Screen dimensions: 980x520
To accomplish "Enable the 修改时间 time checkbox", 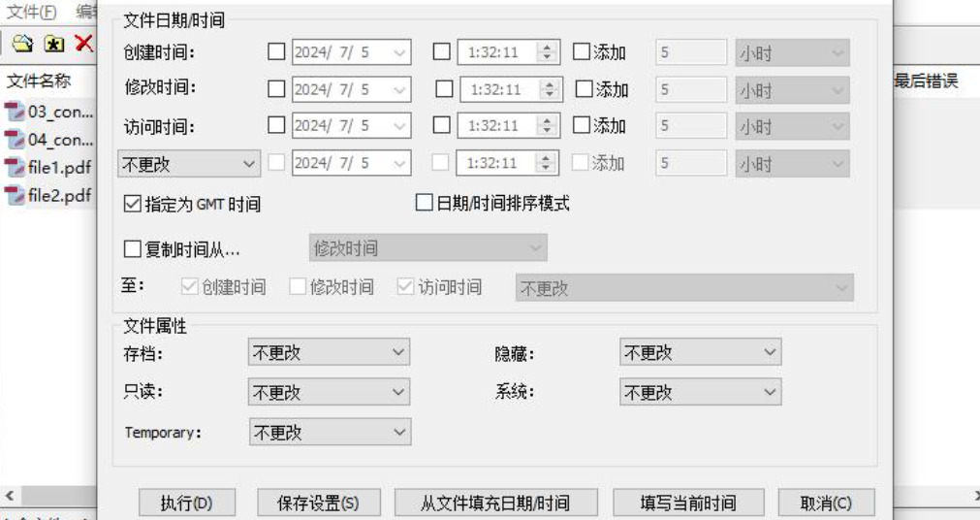I will [444, 89].
